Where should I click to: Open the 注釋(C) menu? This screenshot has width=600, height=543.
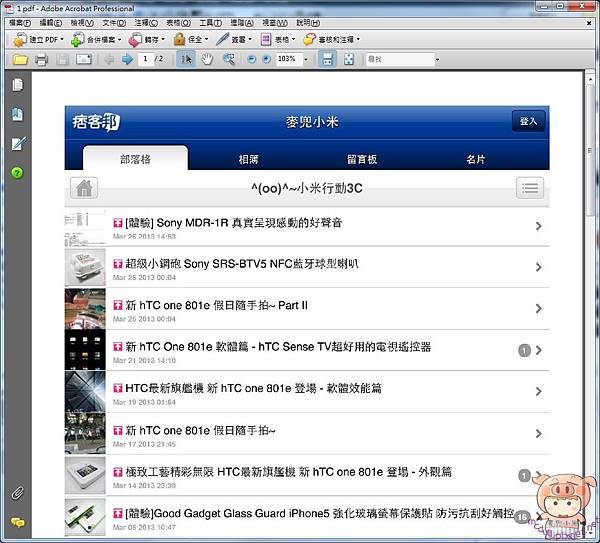pyautogui.click(x=146, y=23)
